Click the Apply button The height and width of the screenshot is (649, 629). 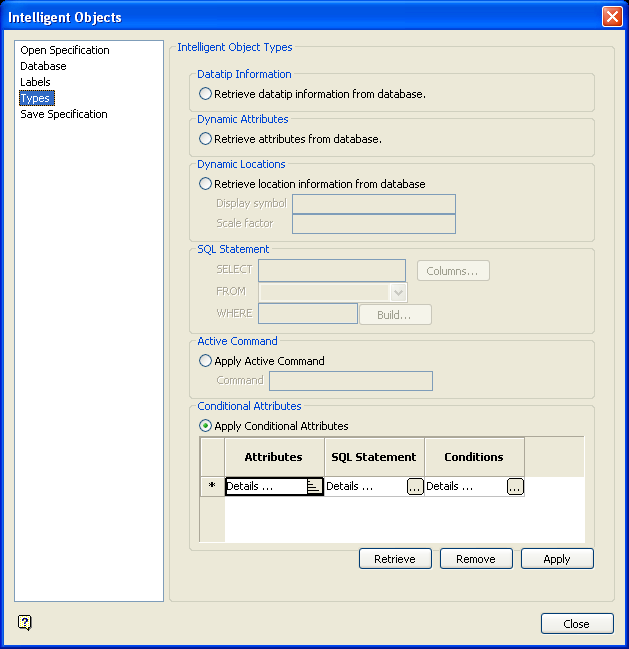pos(557,559)
